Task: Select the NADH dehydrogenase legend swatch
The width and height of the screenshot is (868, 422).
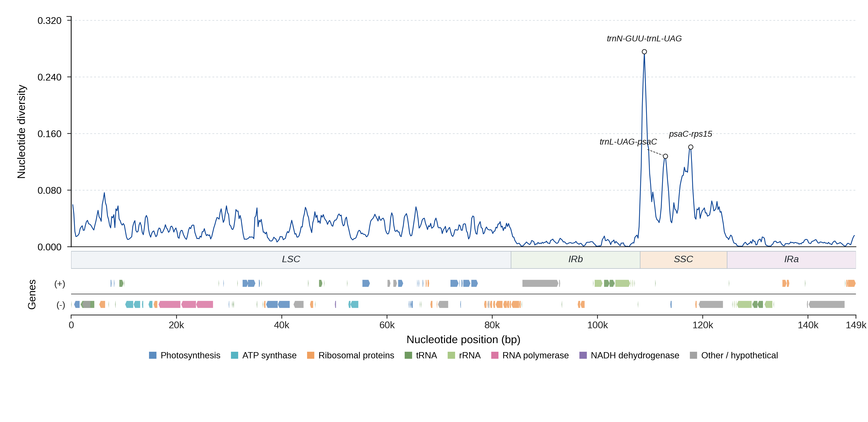Action: coord(583,355)
